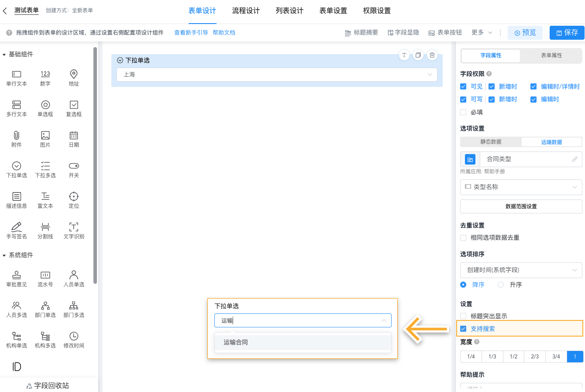Click the delete trash icon on 下拉单选 component
The width and height of the screenshot is (585, 392).
(x=432, y=55)
